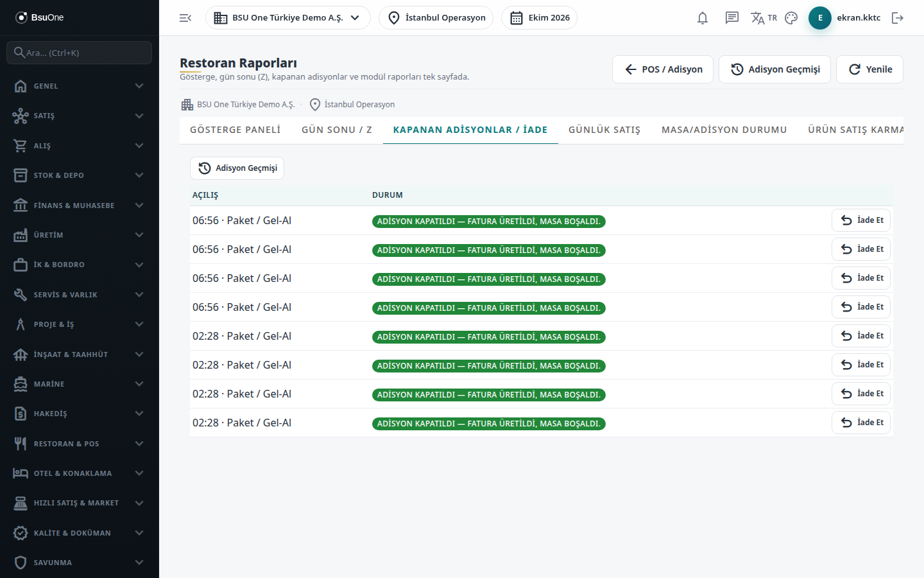Click Adisyon Geçmişi button above the table
This screenshot has width=924, height=578.
pos(237,168)
